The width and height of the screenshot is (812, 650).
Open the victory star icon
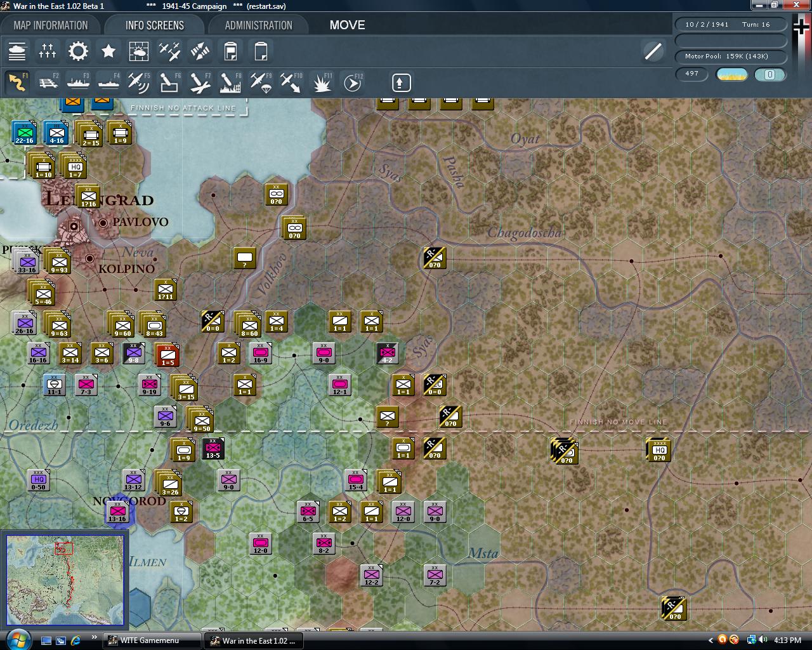tap(108, 51)
